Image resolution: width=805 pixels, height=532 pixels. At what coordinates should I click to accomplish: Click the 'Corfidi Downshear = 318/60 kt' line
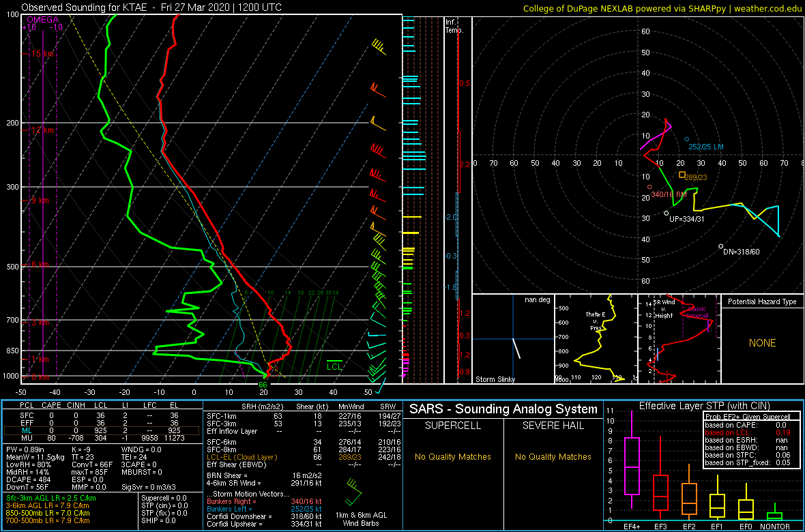click(265, 516)
